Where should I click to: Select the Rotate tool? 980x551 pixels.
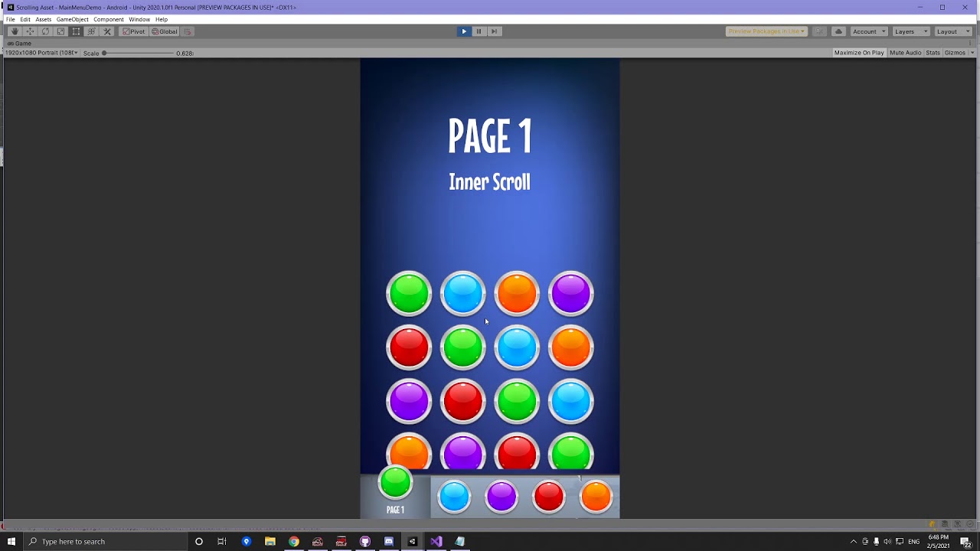click(45, 31)
